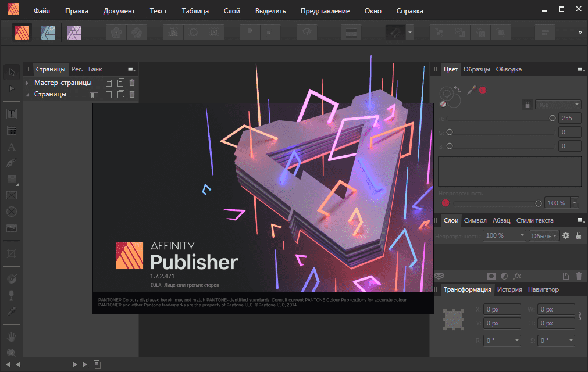Select the transform anchor point selector

point(454,320)
